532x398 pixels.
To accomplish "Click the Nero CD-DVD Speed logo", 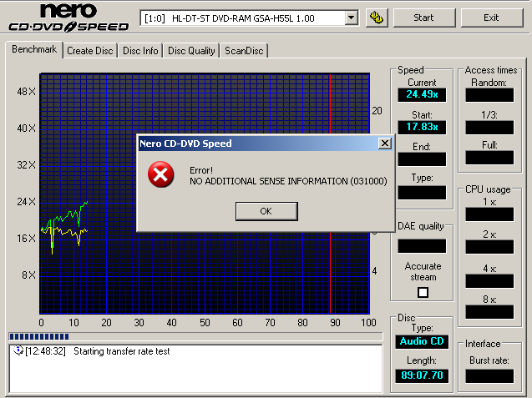I will pyautogui.click(x=68, y=18).
